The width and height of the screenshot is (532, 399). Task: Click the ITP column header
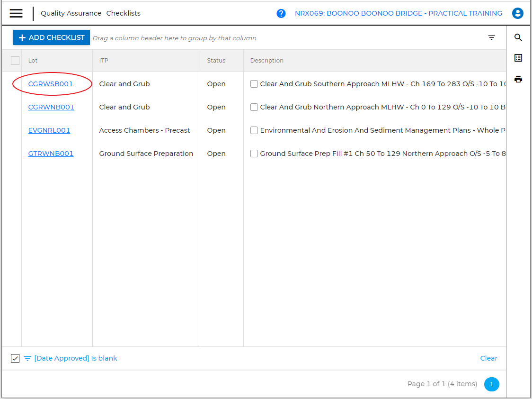(104, 61)
